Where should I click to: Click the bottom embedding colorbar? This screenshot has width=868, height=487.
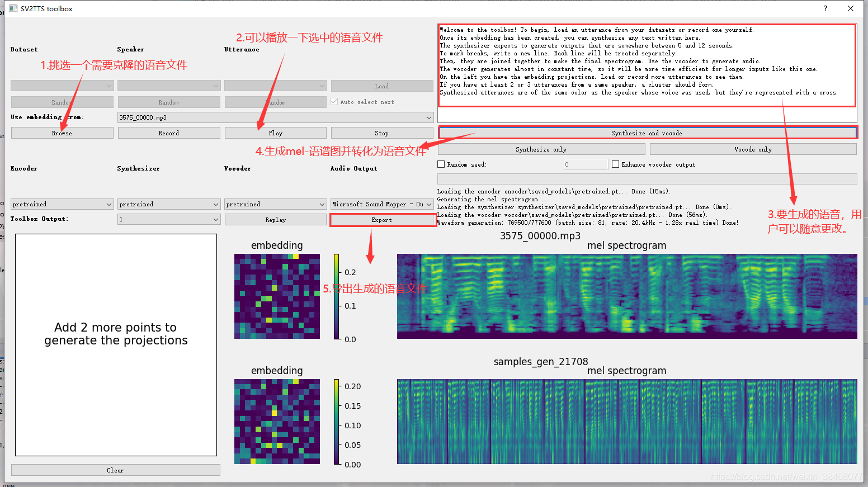tap(337, 422)
